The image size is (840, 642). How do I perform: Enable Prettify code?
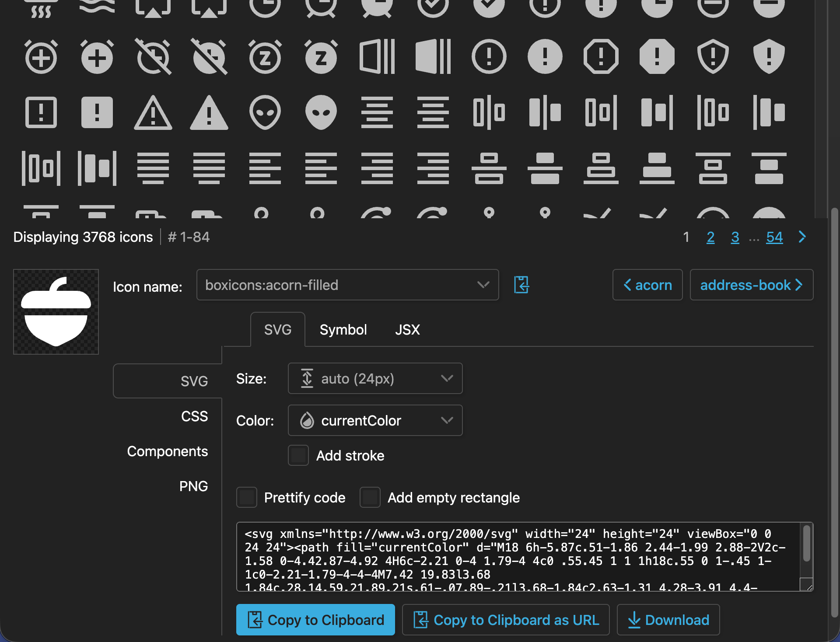point(247,497)
